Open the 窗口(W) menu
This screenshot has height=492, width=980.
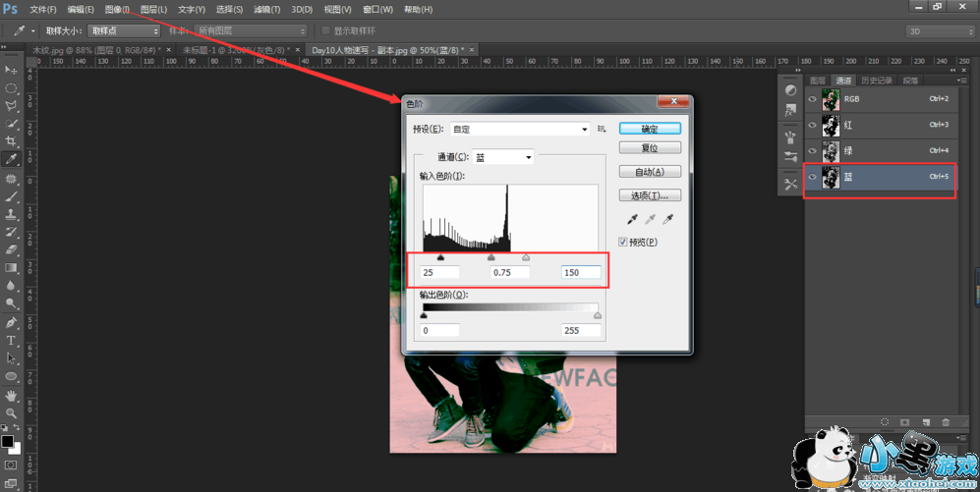377,10
